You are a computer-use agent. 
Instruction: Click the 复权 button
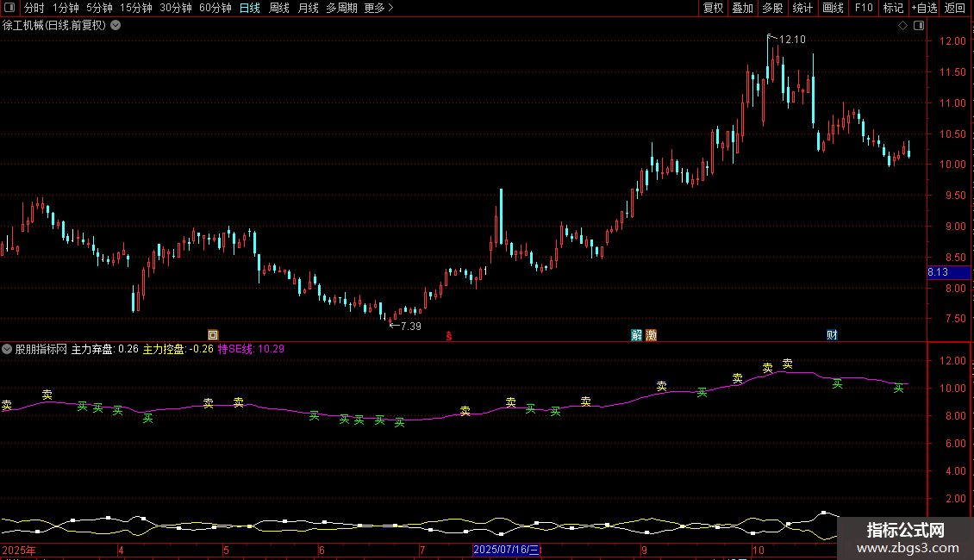tap(713, 8)
